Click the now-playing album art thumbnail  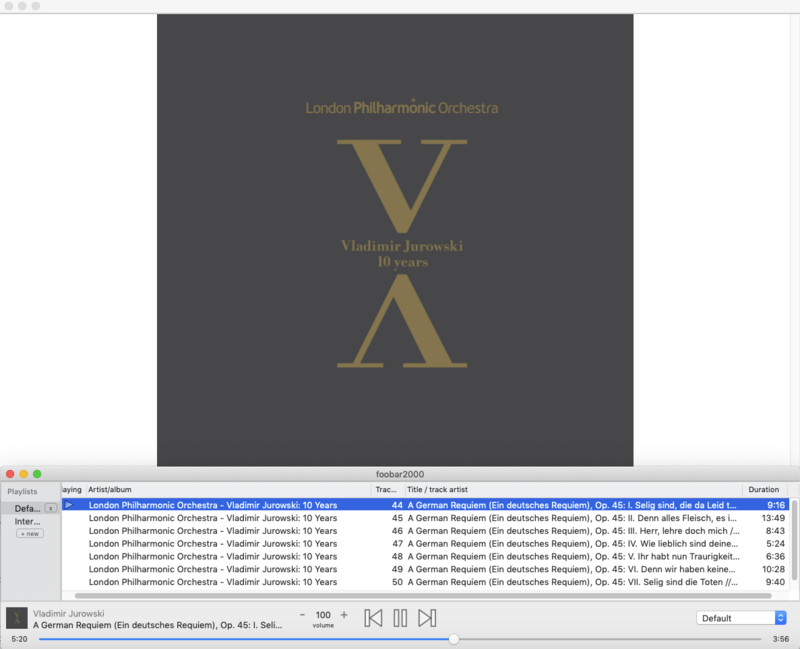[x=17, y=618]
